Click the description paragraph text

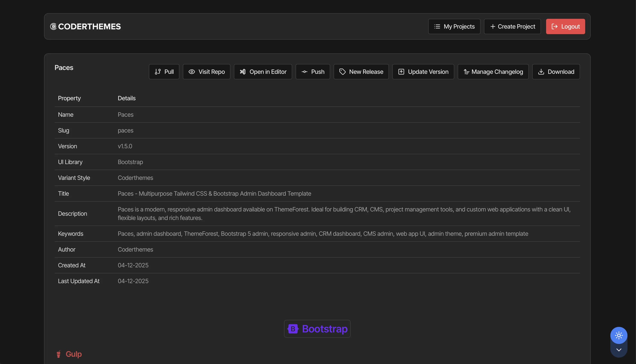pos(344,214)
